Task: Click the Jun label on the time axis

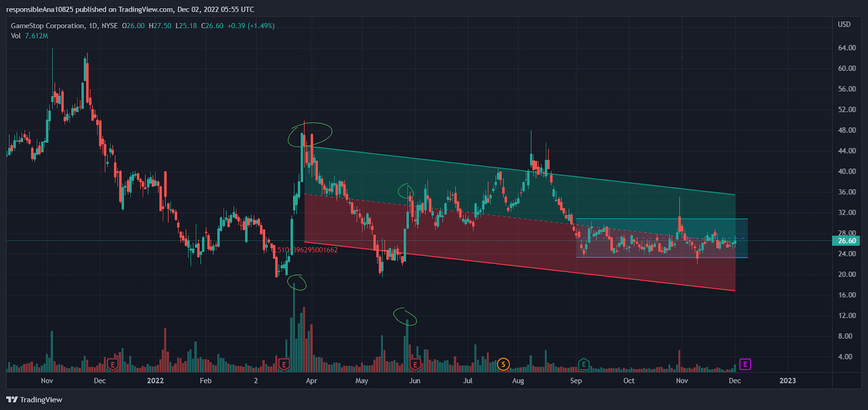Action: click(415, 381)
